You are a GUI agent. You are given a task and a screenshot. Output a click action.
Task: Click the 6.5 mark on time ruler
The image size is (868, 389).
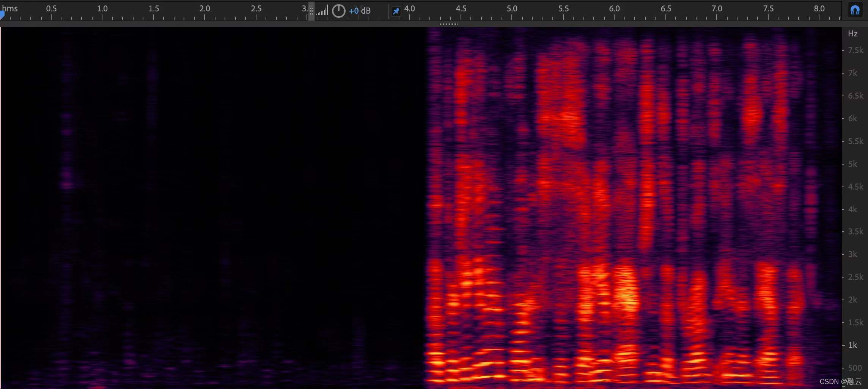pos(665,8)
